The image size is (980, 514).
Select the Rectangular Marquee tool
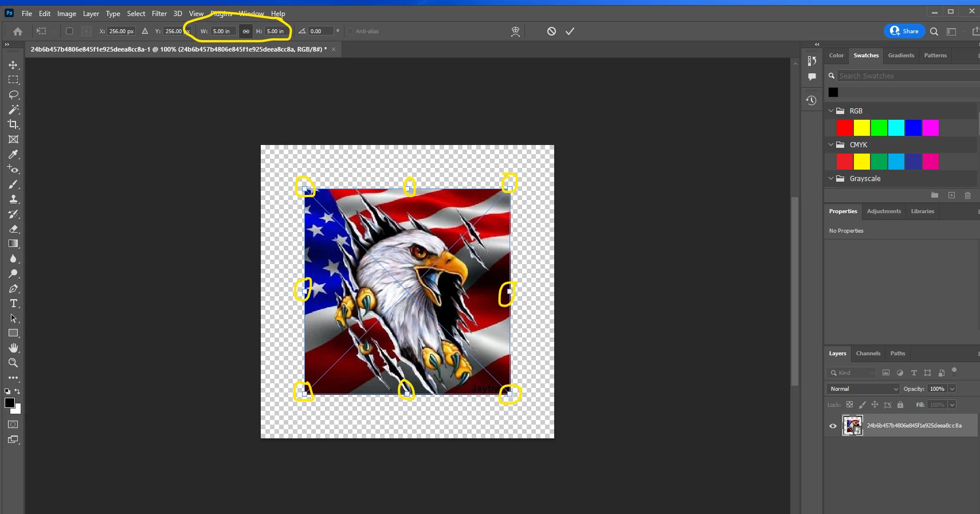(x=13, y=80)
